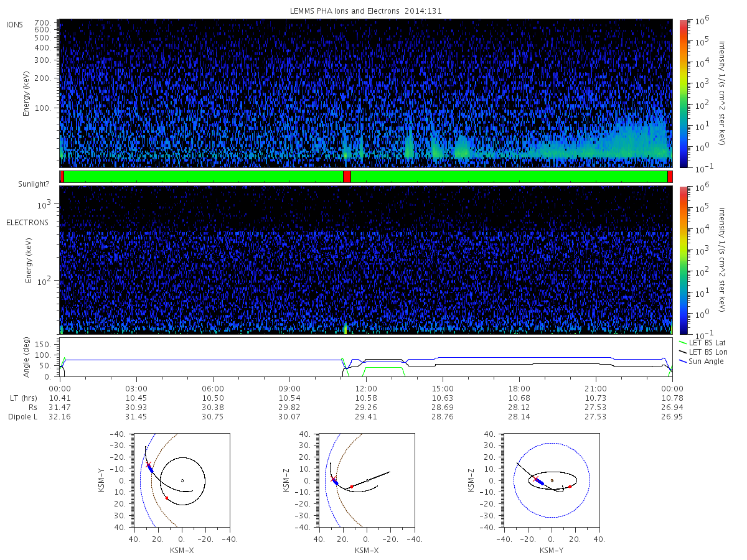The width and height of the screenshot is (747, 560).
Task: Select the LET BS Lon legend entry
Action: pyautogui.click(x=705, y=352)
